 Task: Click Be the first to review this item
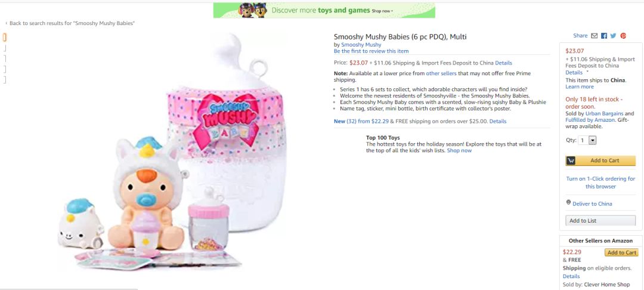tap(371, 51)
